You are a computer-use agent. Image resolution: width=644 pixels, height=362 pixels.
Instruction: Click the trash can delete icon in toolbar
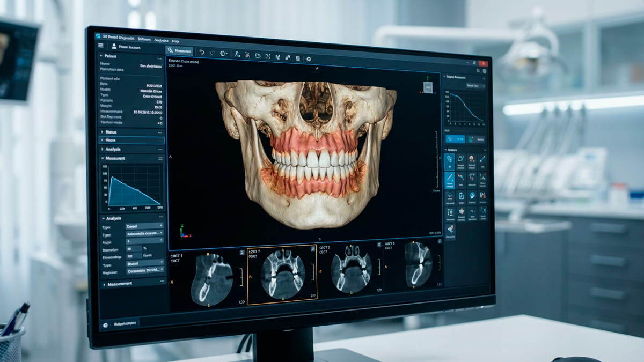point(298,58)
